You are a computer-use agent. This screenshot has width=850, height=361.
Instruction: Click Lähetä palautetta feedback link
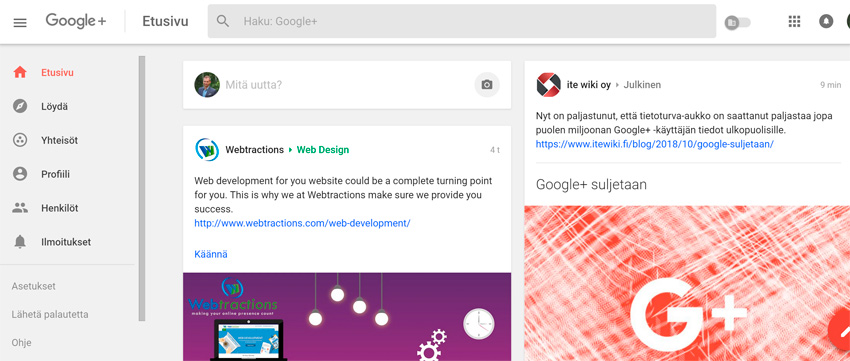50,314
